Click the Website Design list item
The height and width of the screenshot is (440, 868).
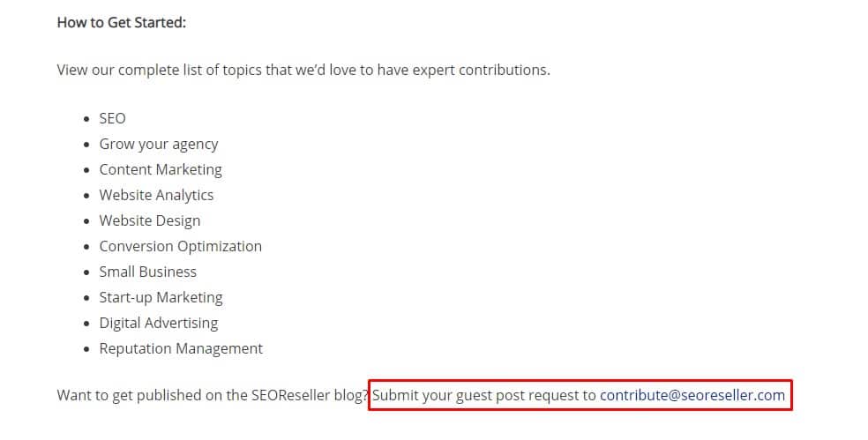point(149,220)
